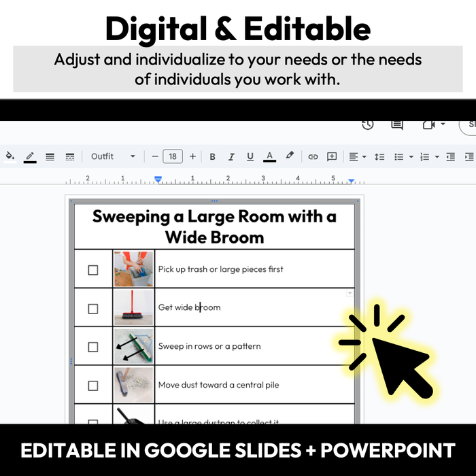Click the insert link icon
Viewport: 476px width, 476px height.
[313, 156]
